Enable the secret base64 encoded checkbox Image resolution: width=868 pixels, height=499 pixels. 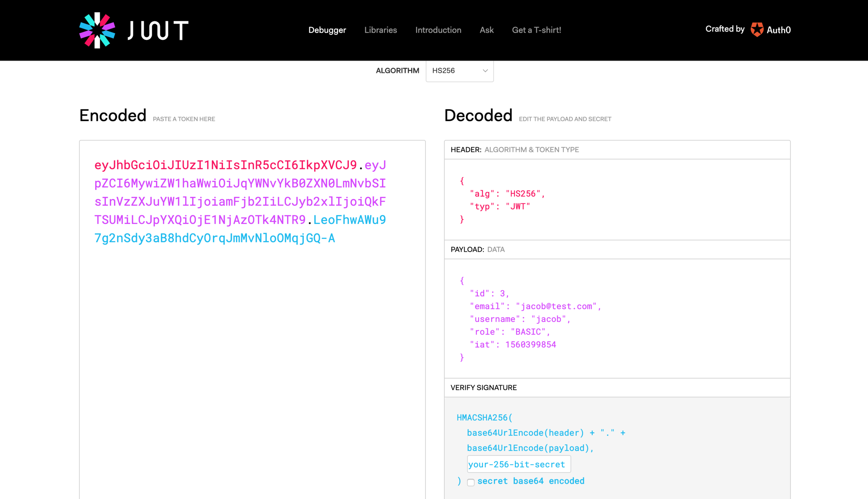(471, 482)
